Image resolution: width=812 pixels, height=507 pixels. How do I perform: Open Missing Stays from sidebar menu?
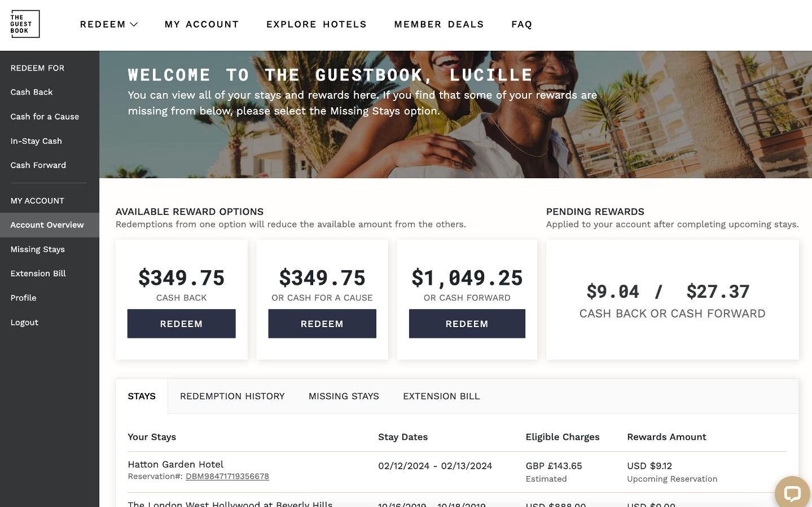coord(37,249)
